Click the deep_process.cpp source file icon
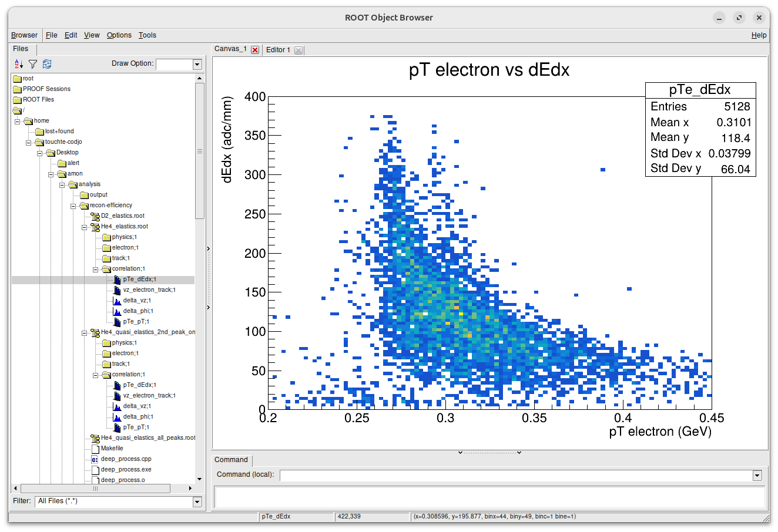This screenshot has width=778, height=532. (95, 459)
